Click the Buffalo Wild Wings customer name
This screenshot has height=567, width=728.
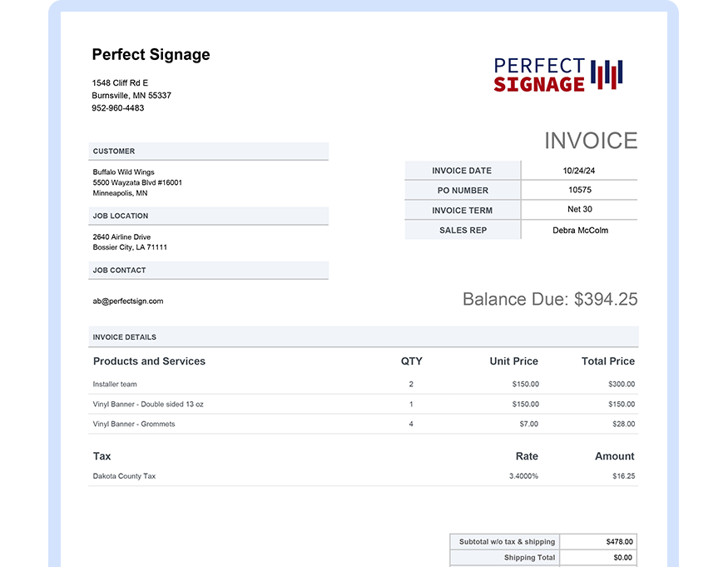(123, 172)
